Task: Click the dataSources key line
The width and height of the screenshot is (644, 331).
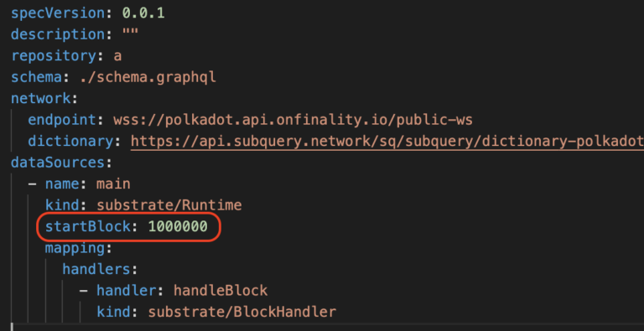Action: (x=61, y=163)
